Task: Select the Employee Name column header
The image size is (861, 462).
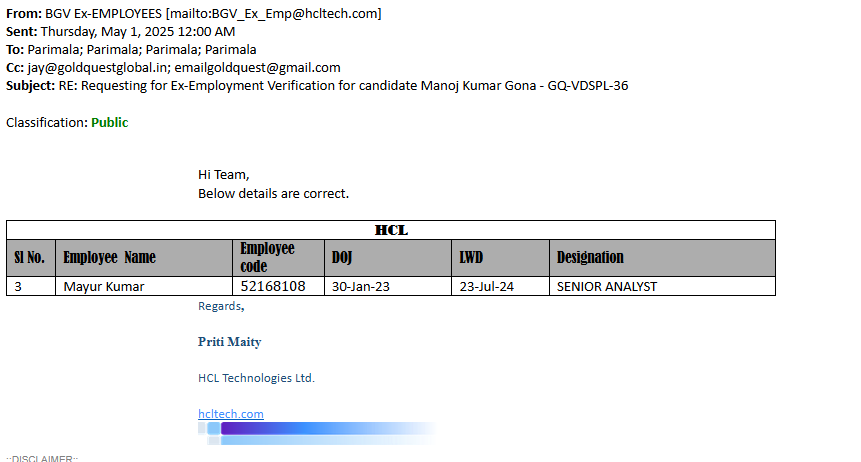Action: (109, 258)
